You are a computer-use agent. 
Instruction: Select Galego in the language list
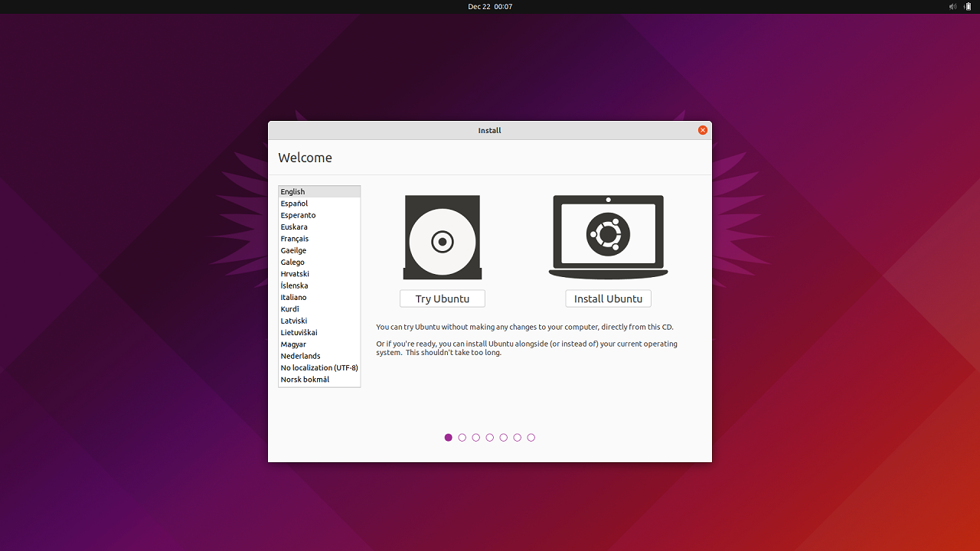coord(319,262)
